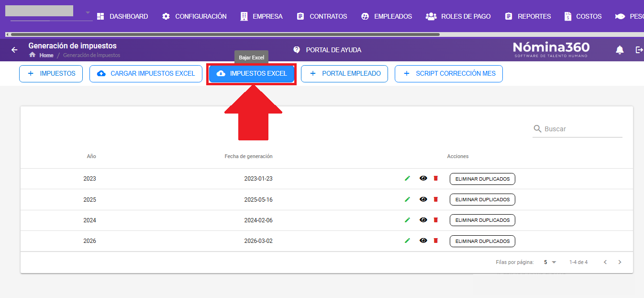644x298 pixels.
Task: Click the date cell 2026-03-02
Action: coord(258,241)
